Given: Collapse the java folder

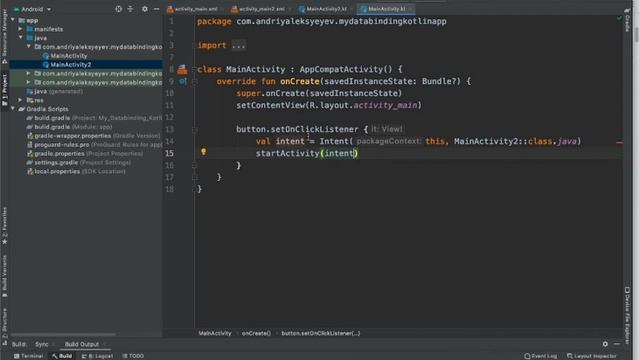Looking at the screenshot, I should tap(20, 38).
